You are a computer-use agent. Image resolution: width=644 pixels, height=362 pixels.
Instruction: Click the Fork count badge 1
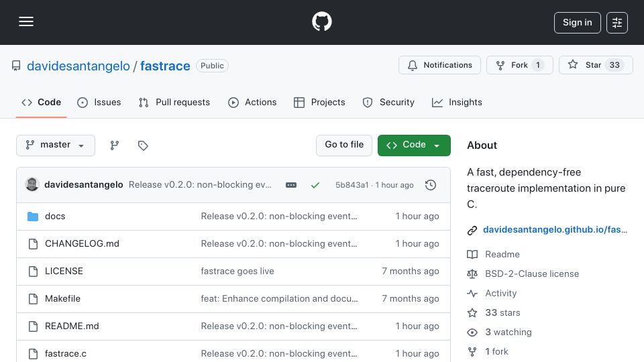point(537,65)
